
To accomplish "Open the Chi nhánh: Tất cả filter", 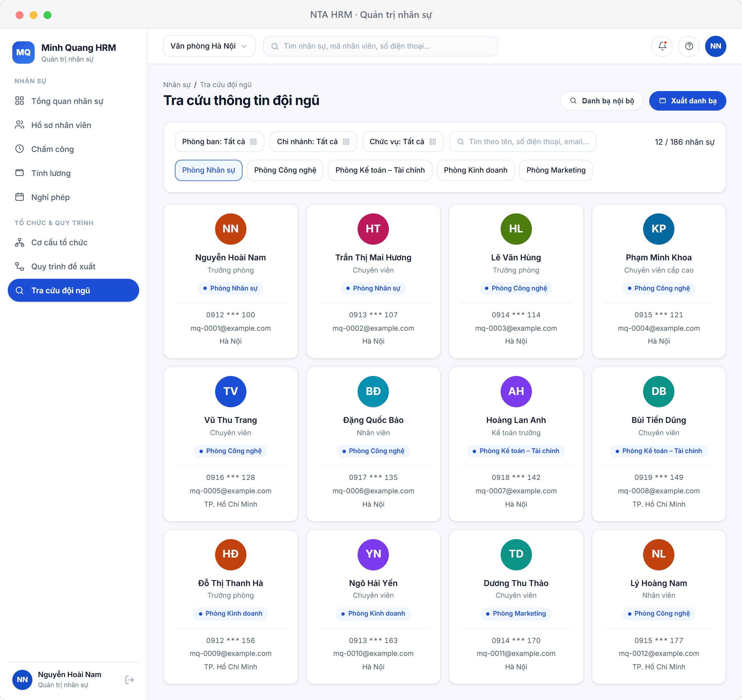I will tap(313, 142).
